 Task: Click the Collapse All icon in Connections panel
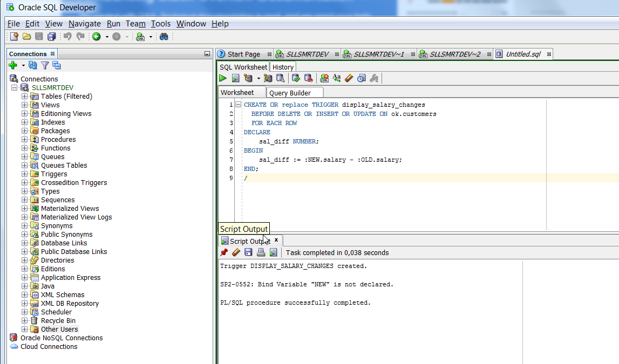tap(57, 65)
